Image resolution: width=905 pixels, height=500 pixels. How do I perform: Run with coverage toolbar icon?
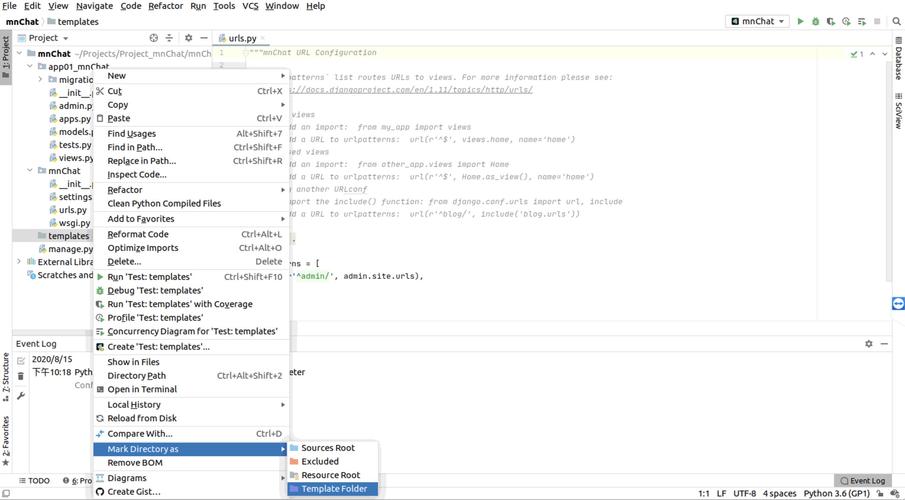(831, 21)
